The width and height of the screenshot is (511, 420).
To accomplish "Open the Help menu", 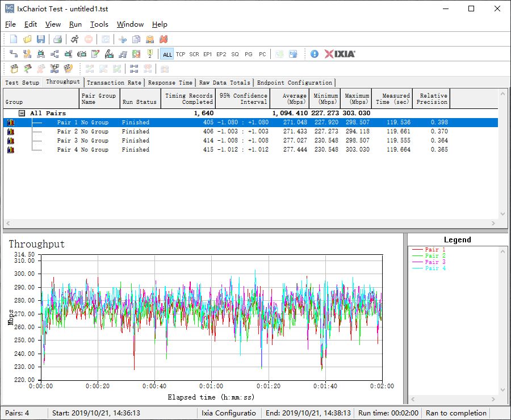I will [x=160, y=24].
